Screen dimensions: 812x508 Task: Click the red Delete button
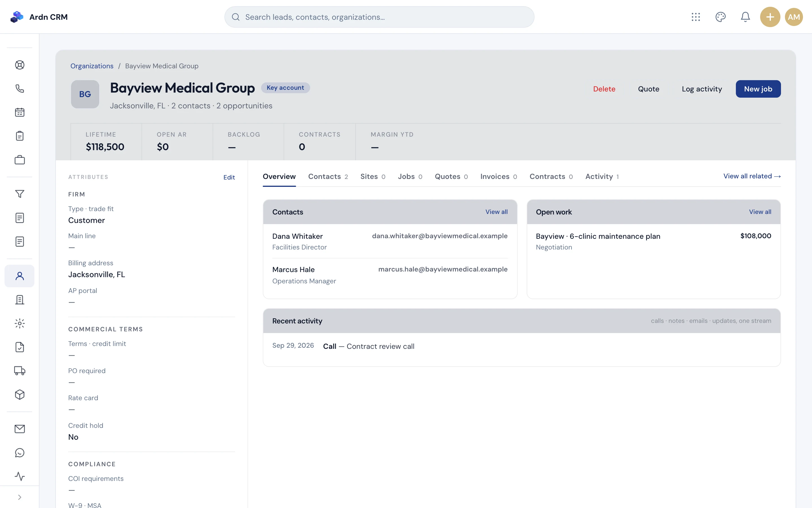(x=604, y=89)
